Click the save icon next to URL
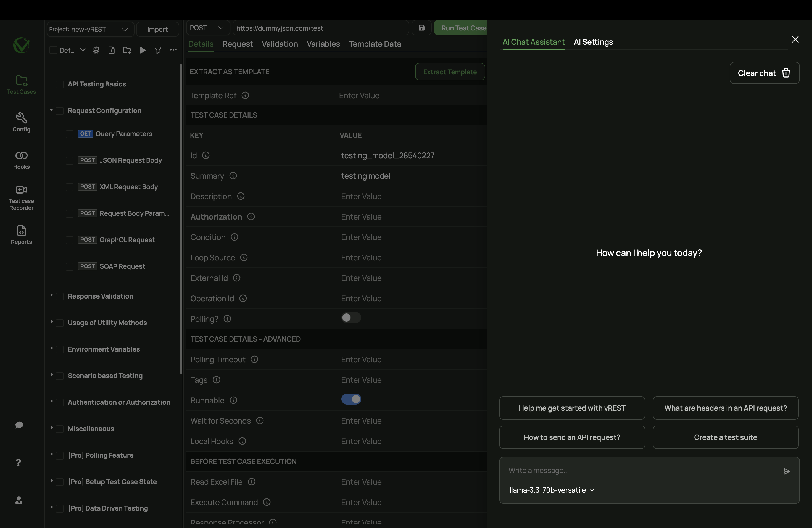Screen dimensions: 812x528 (421, 28)
